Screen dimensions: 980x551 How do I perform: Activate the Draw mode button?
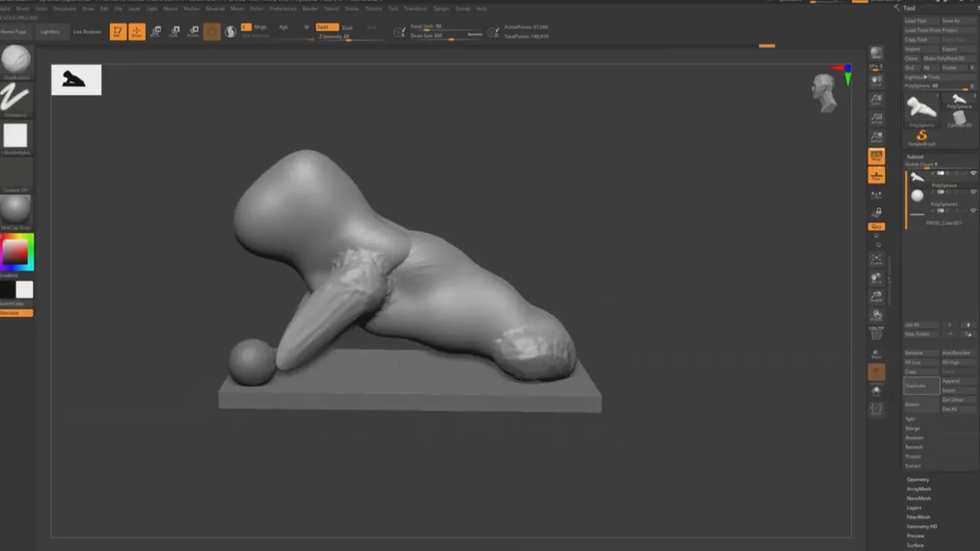(x=137, y=31)
